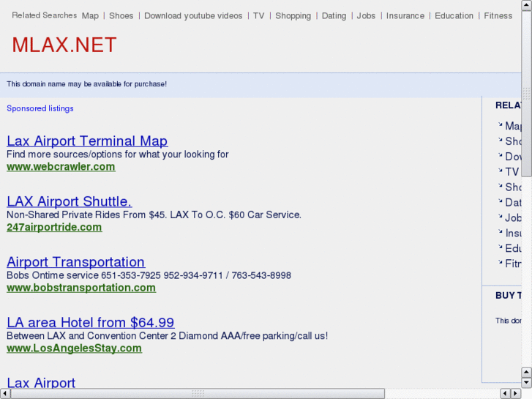Click the arrow bullet beside sidebar TV
Image resolution: width=532 pixels, height=399 pixels.
[x=500, y=171]
